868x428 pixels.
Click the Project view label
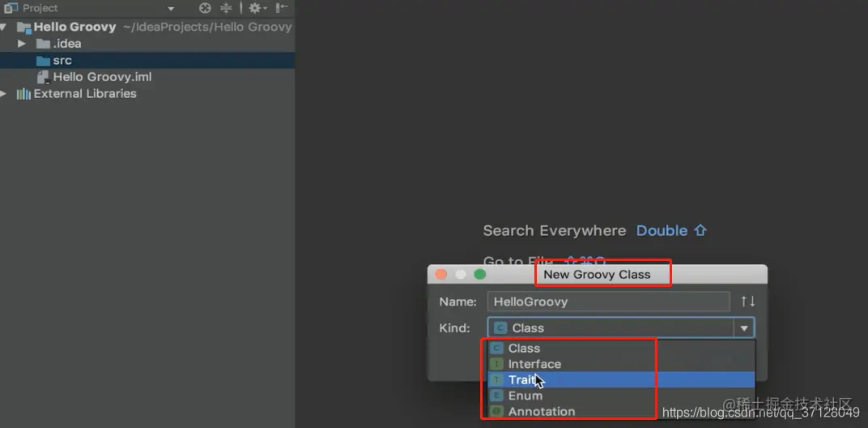(40, 8)
